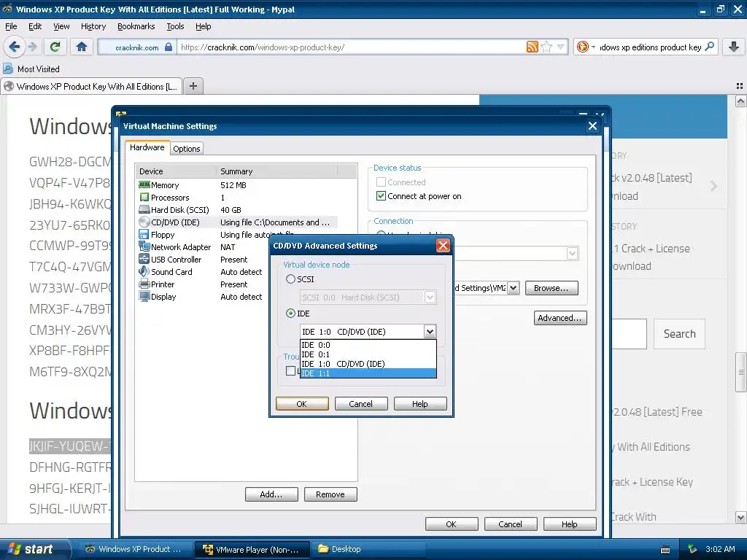Image resolution: width=747 pixels, height=560 pixels.
Task: Select the Display device icon
Action: pyautogui.click(x=144, y=296)
